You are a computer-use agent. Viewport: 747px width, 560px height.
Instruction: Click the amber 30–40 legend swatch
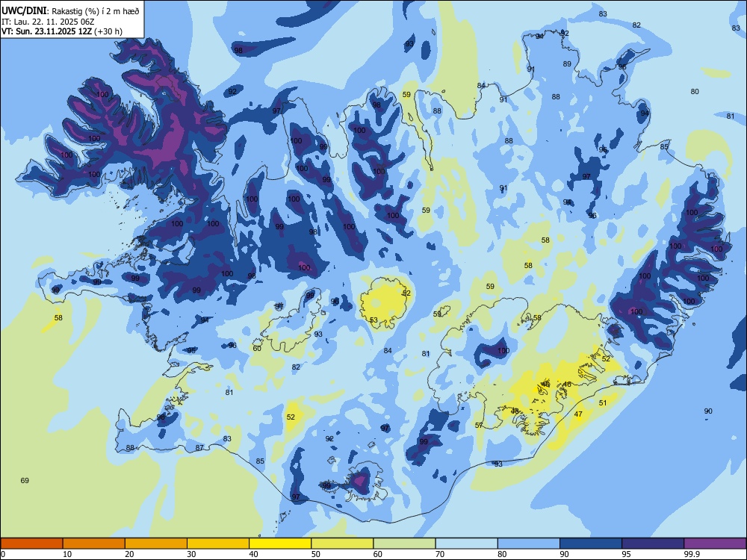(218, 544)
